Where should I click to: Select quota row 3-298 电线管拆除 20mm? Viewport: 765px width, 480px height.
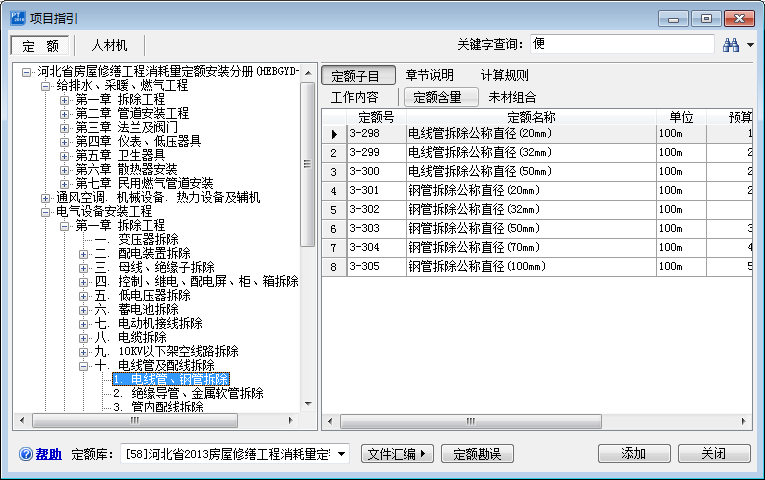[x=537, y=134]
